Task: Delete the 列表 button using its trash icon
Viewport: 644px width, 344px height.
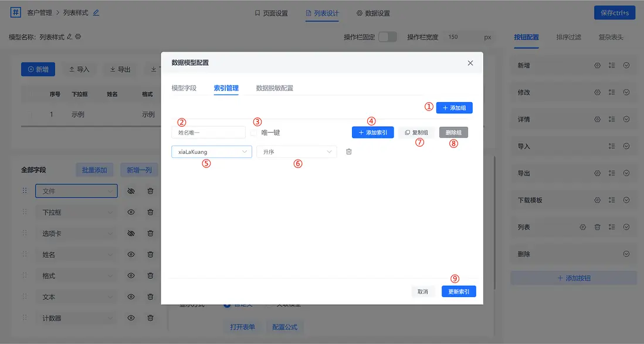Action: pyautogui.click(x=598, y=227)
